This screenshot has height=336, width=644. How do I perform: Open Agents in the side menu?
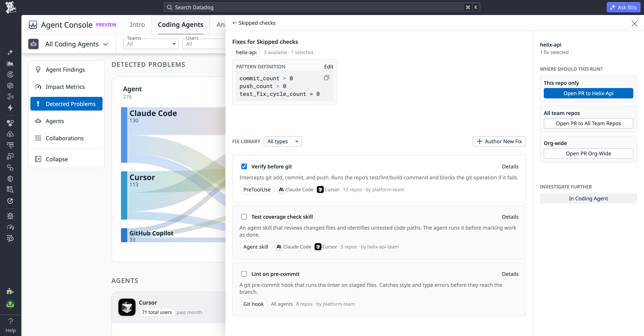click(66, 121)
